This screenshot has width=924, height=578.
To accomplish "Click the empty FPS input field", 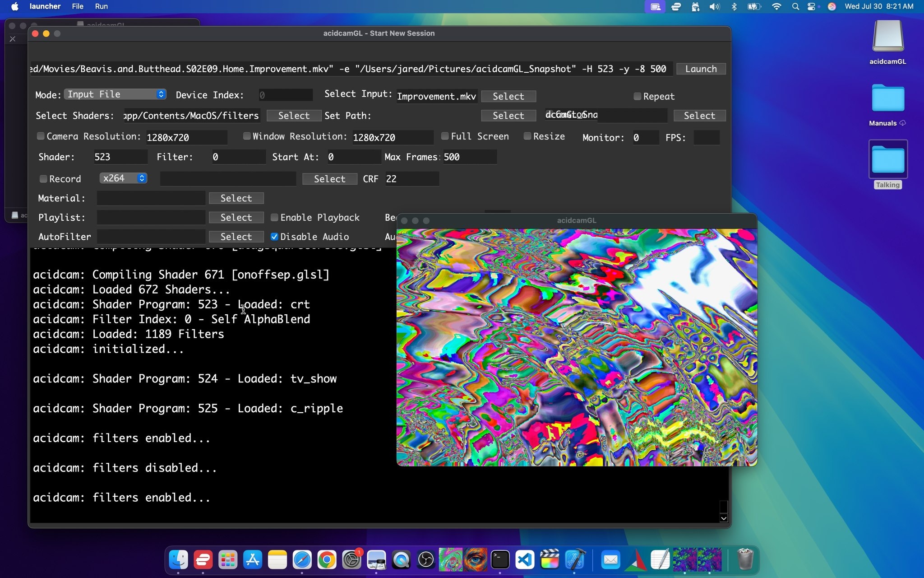I will [707, 137].
